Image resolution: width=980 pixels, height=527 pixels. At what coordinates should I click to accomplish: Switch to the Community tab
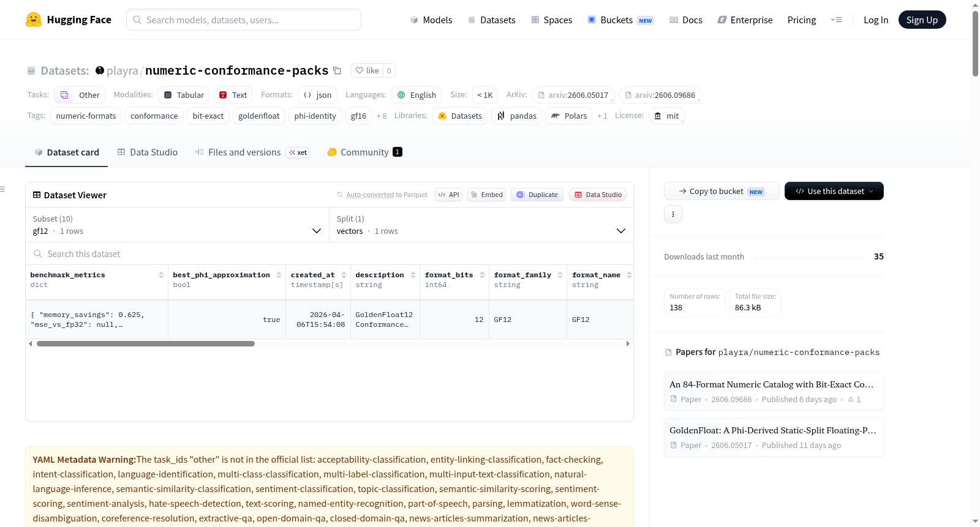pyautogui.click(x=365, y=152)
